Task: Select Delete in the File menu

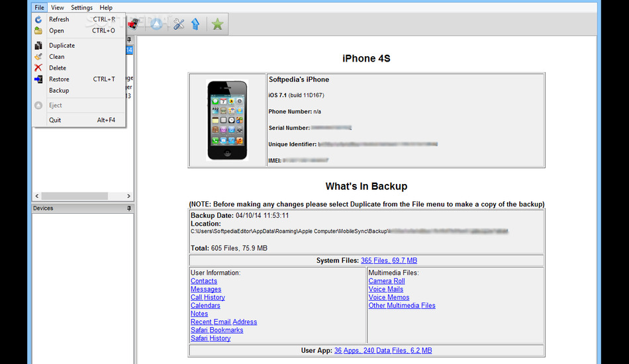Action: (79, 68)
